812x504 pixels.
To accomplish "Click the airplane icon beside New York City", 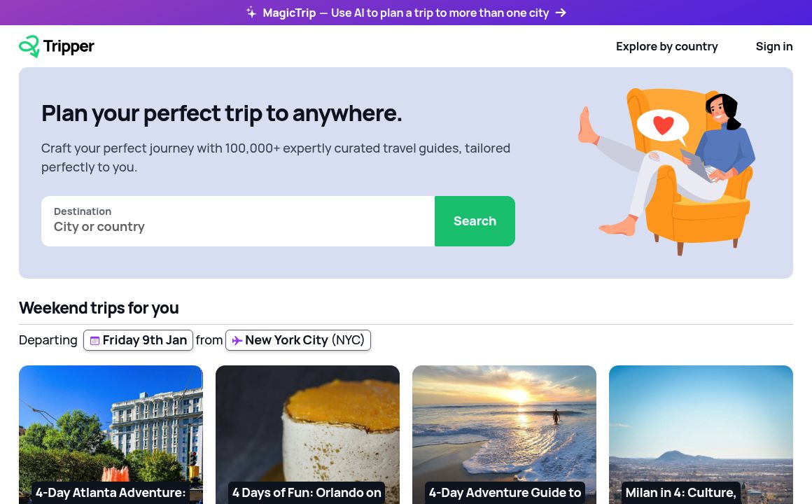I will [237, 341].
